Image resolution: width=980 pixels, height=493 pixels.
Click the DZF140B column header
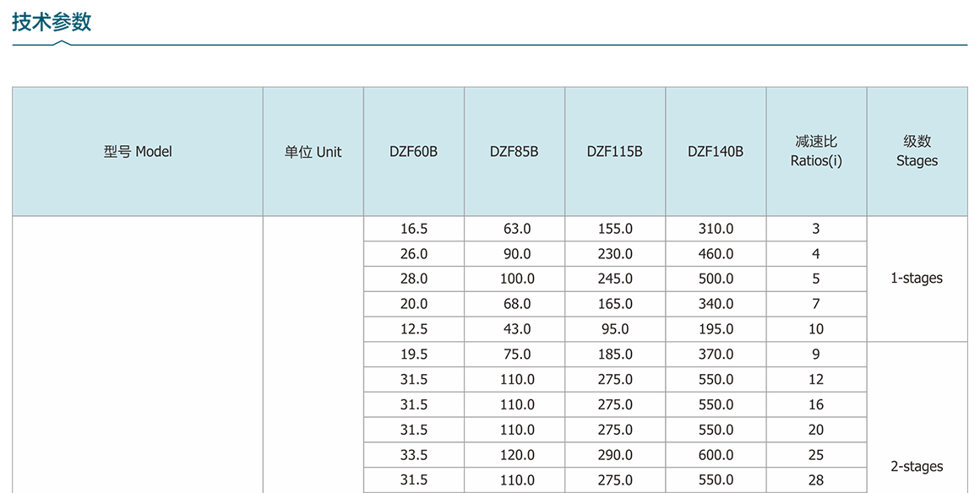pos(715,152)
